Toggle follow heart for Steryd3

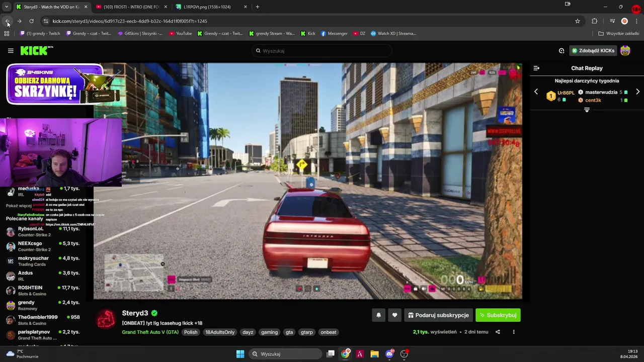(394, 315)
